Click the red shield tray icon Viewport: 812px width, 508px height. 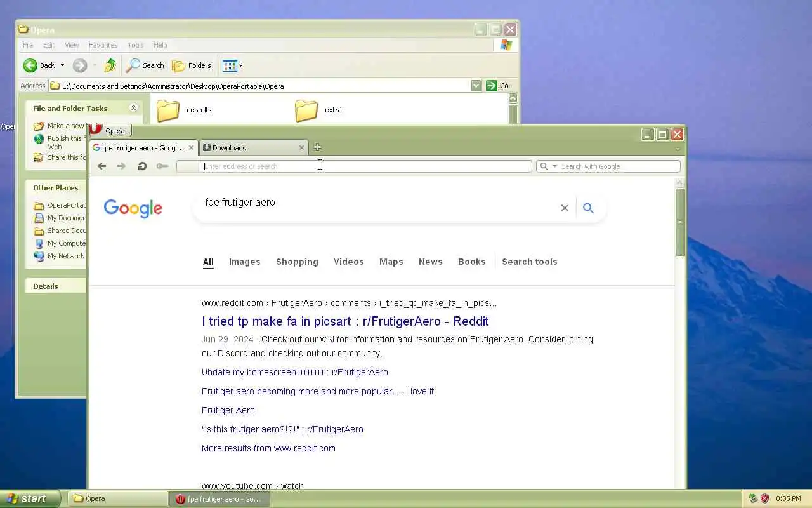764,498
